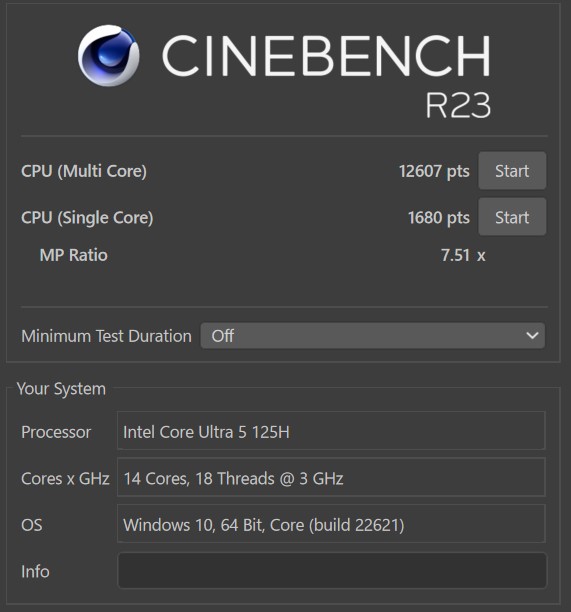Click the 12607 pts multi core score
Image resolution: width=571 pixels, height=612 pixels.
434,171
